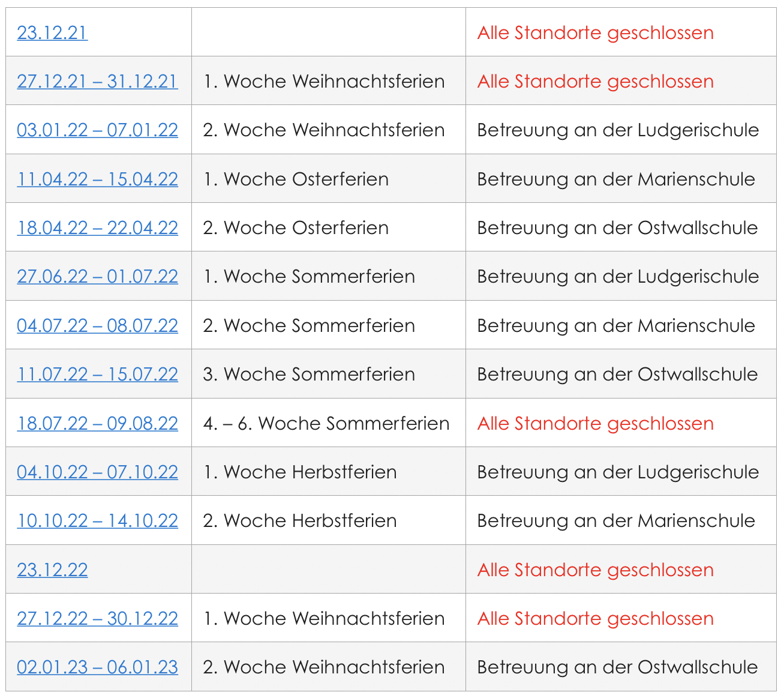Click the '2. Woche Osterferien' cell text

click(x=296, y=227)
